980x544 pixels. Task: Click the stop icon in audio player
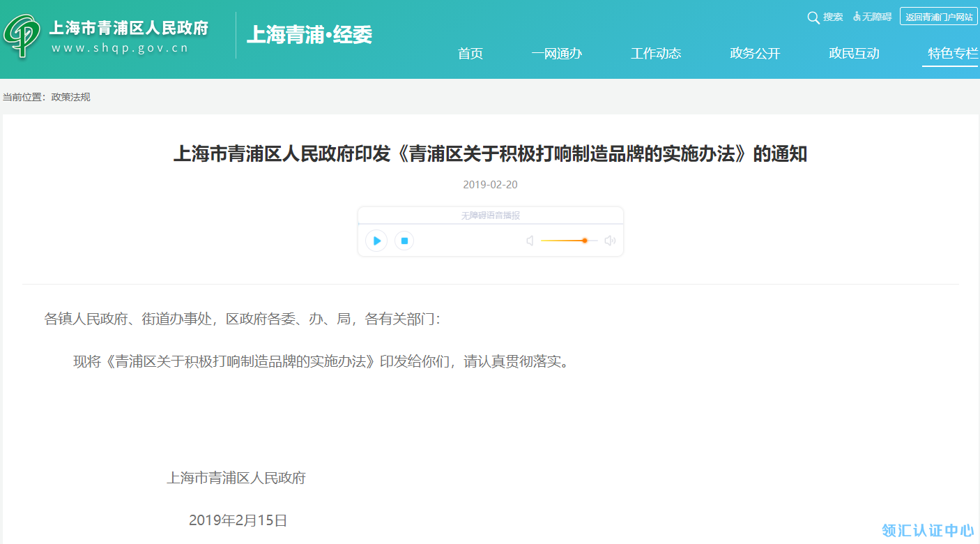(404, 240)
